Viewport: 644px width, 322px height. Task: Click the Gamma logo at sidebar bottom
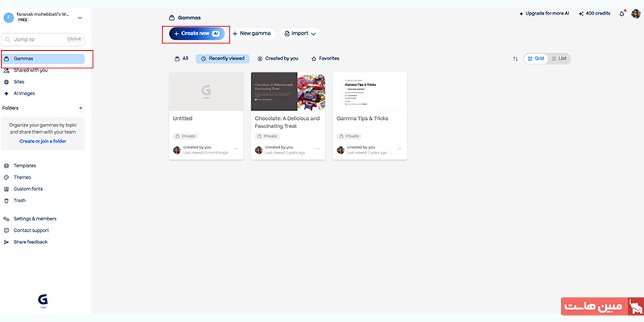43,299
